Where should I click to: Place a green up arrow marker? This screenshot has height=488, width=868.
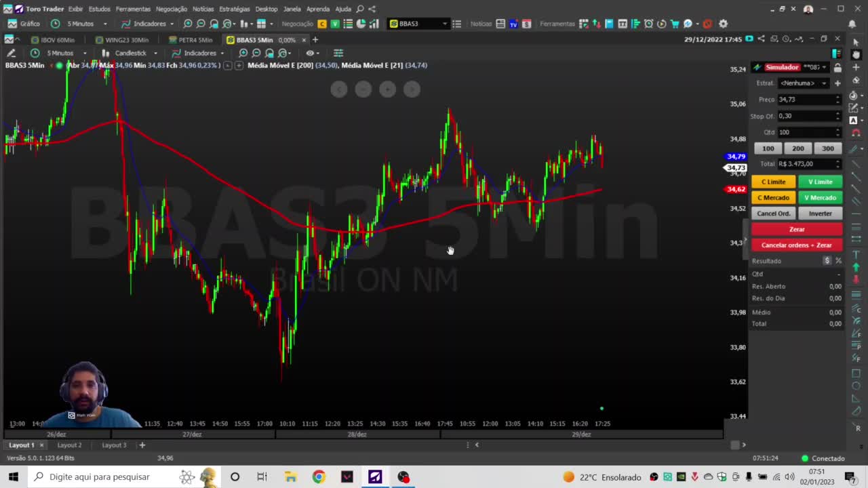(856, 267)
